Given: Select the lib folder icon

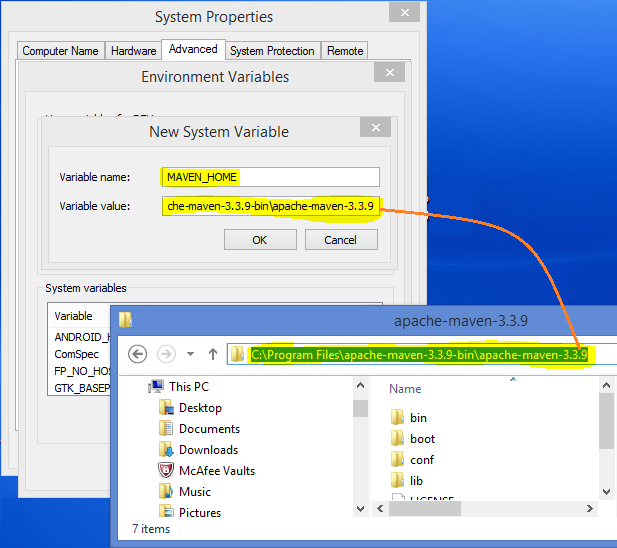Looking at the screenshot, I should tap(397, 480).
